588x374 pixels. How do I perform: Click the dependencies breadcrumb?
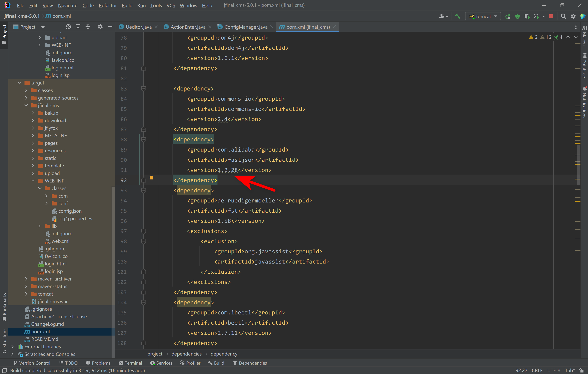186,354
